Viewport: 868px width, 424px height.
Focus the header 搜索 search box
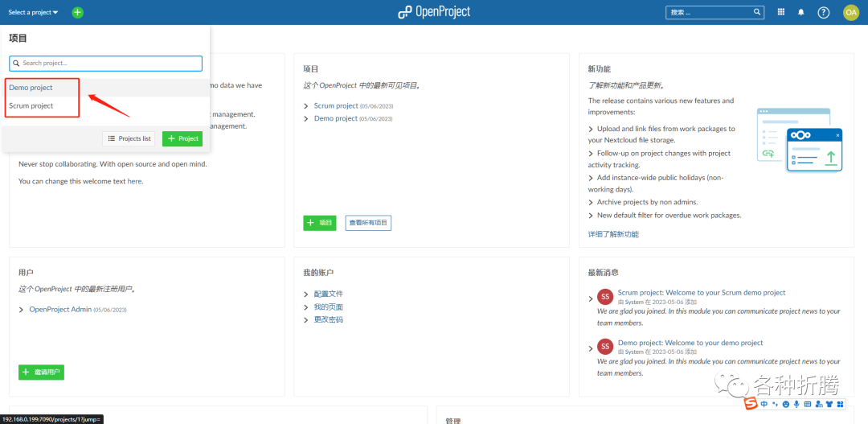(x=714, y=12)
